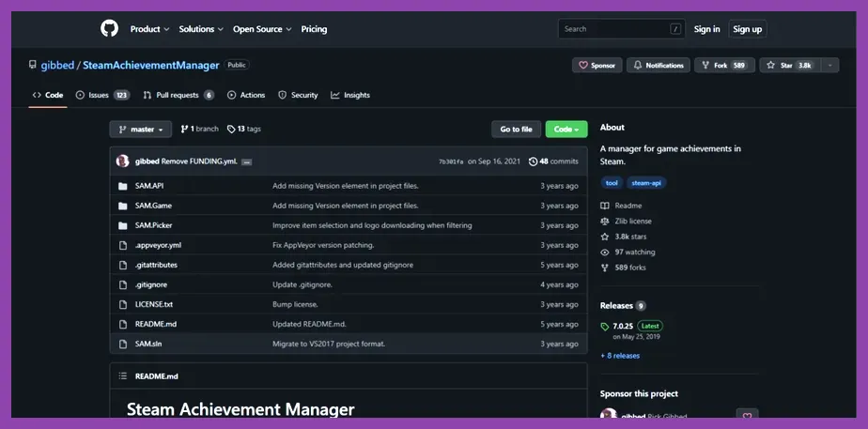View the 48 commits history

click(553, 161)
